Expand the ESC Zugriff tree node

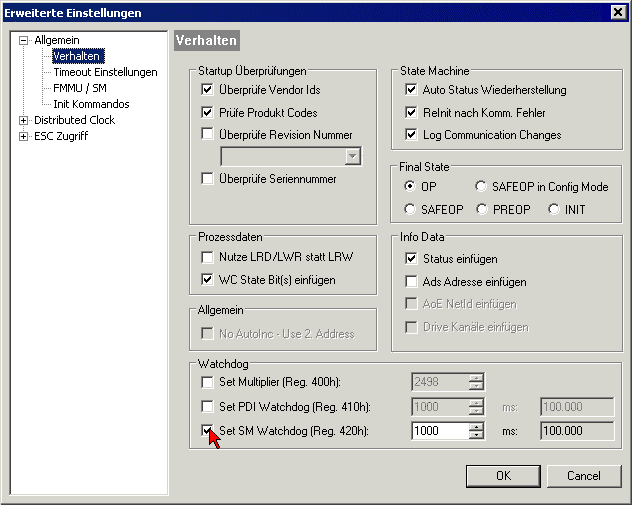24,136
